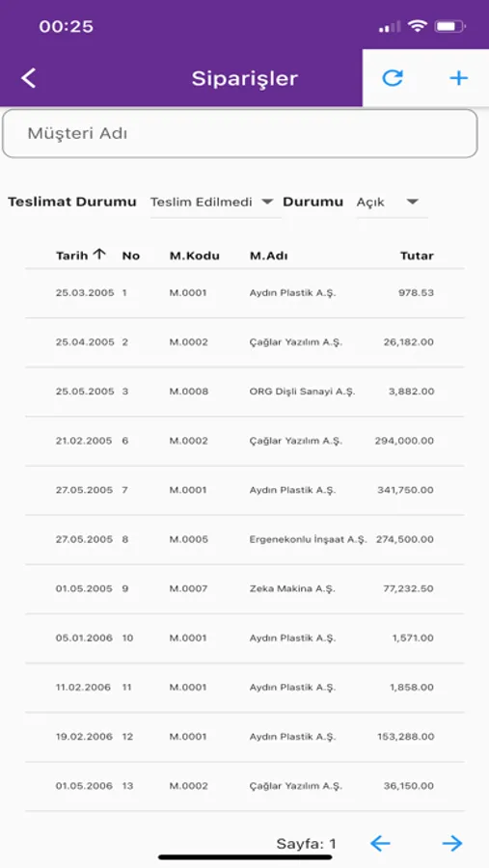Sort by M.Adı column header

click(268, 256)
